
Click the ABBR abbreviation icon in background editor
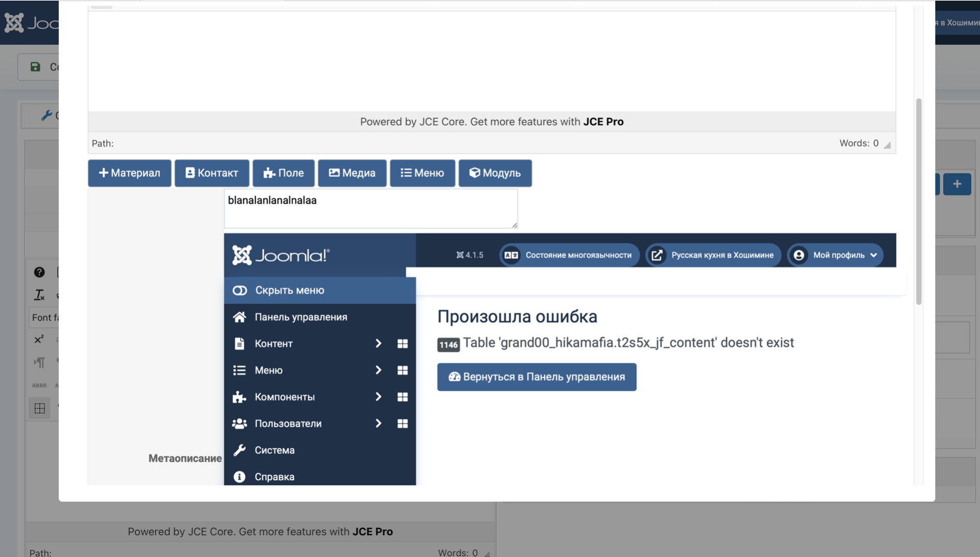click(39, 385)
